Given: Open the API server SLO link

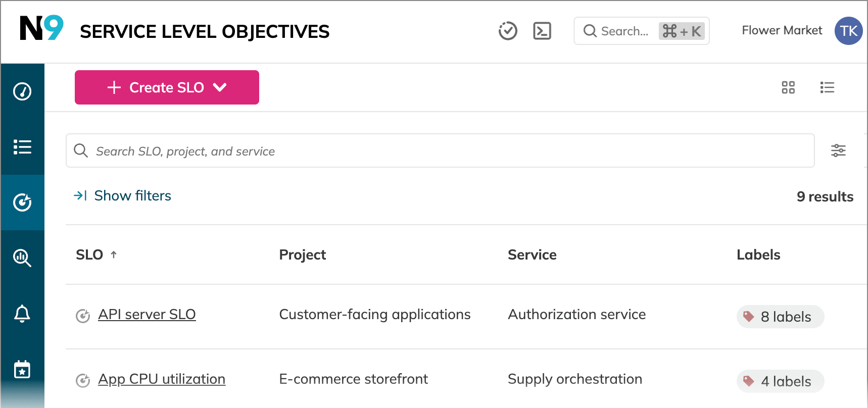Looking at the screenshot, I should (x=147, y=314).
